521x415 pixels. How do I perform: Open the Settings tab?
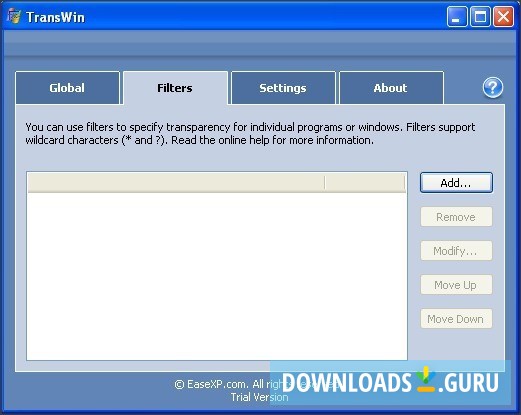point(283,88)
